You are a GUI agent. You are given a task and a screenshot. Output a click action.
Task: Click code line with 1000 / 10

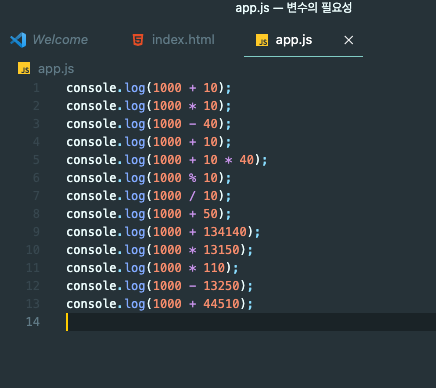[x=148, y=196]
